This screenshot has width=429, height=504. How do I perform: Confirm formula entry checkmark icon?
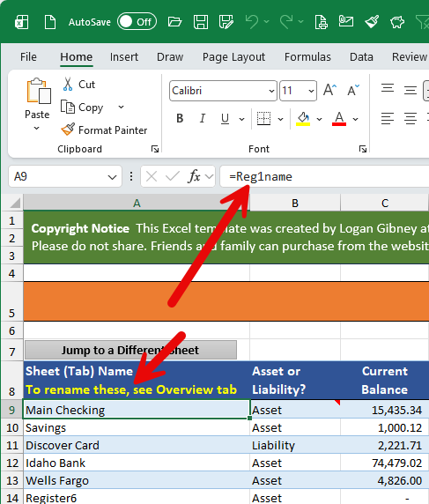(173, 176)
